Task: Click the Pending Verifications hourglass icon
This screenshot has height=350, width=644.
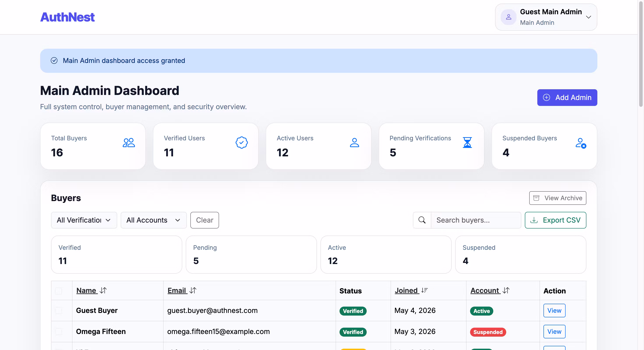Action: (467, 143)
